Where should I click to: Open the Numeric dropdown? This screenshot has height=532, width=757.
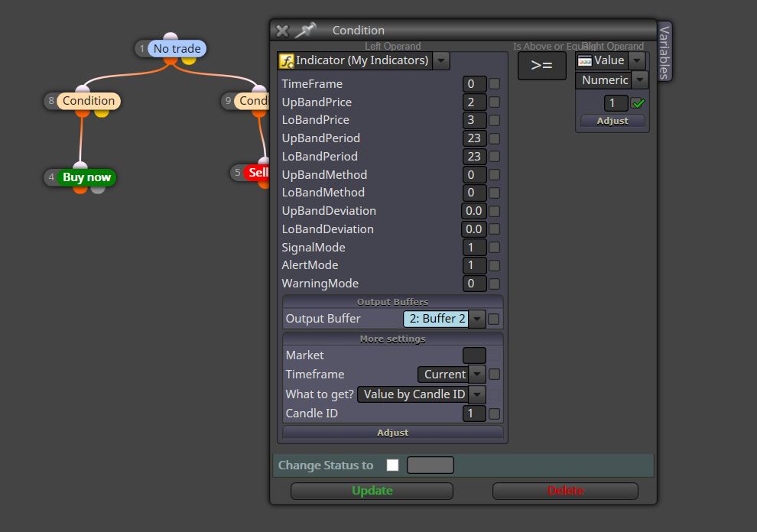pos(640,79)
